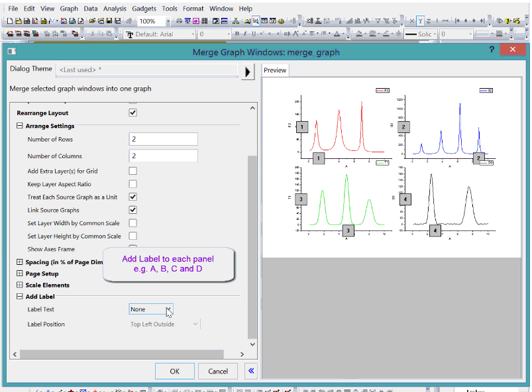This screenshot has width=532, height=392.
Task: Click the Line Color pencil icon
Action: [386, 34]
